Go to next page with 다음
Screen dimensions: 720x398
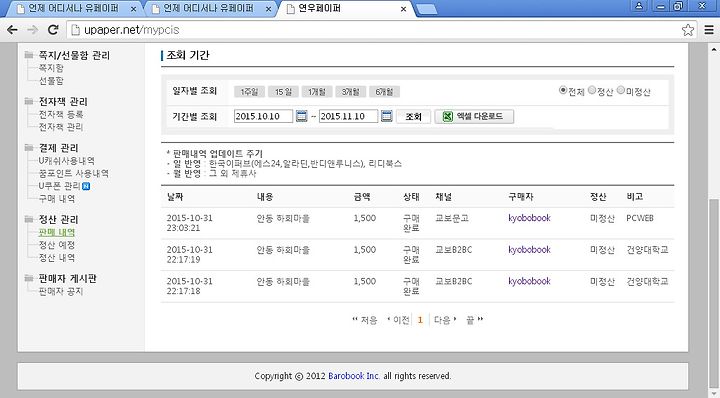[x=445, y=320]
